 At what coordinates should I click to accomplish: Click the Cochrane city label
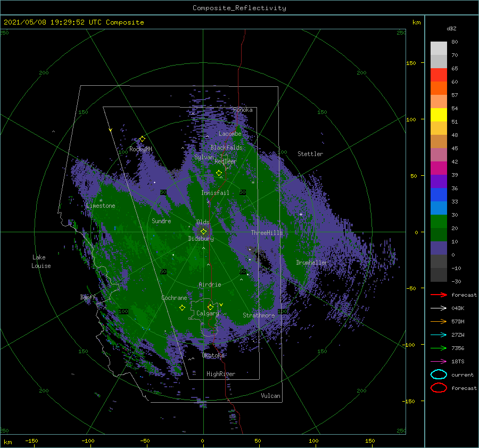174,298
